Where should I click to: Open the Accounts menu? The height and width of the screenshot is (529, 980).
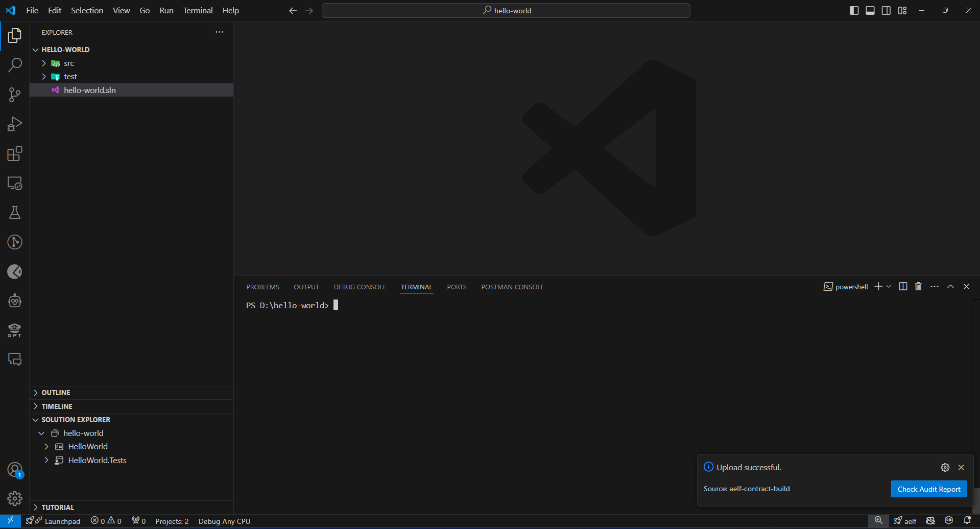point(15,470)
